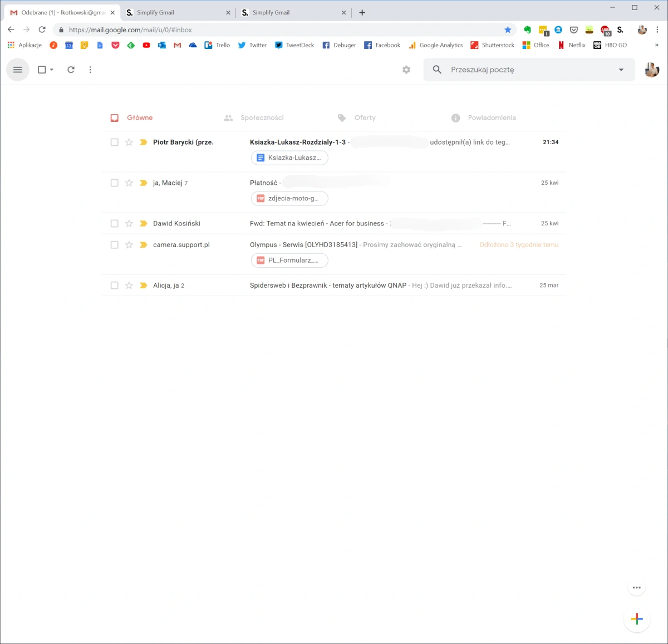Open the Google account avatar in Gmail

point(652,70)
